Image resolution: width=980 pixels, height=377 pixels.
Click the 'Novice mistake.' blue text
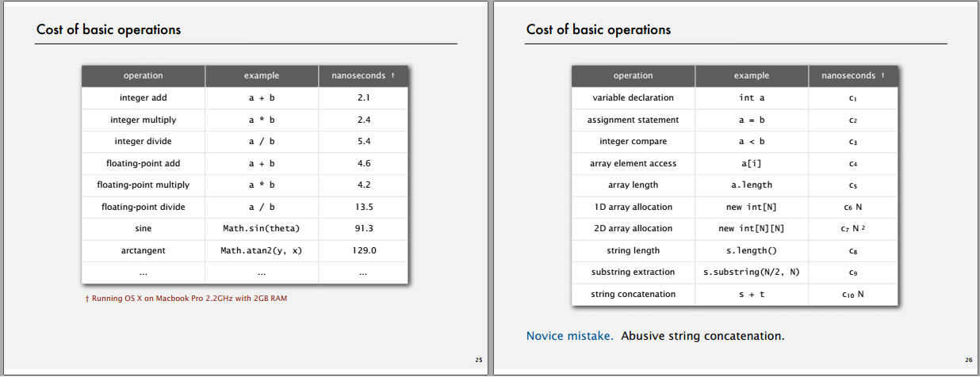[570, 336]
